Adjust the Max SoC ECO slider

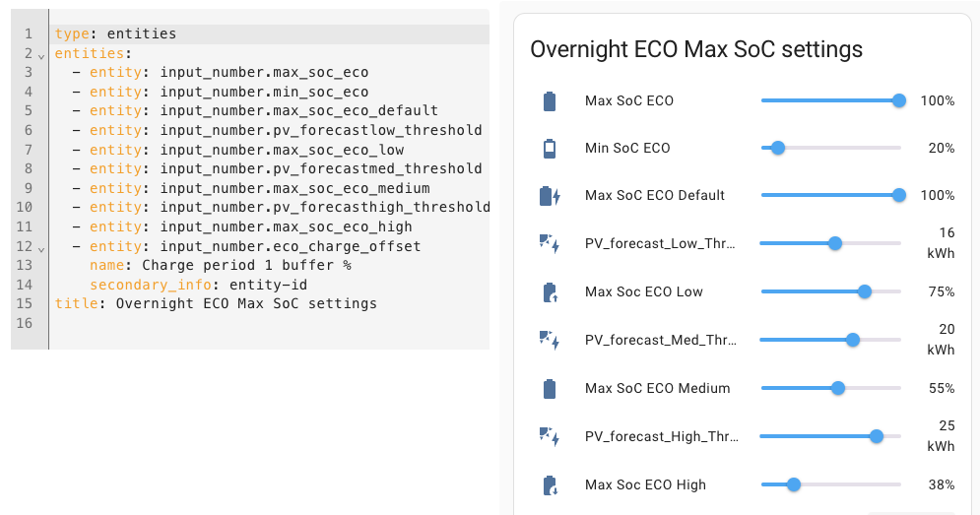pyautogui.click(x=898, y=100)
